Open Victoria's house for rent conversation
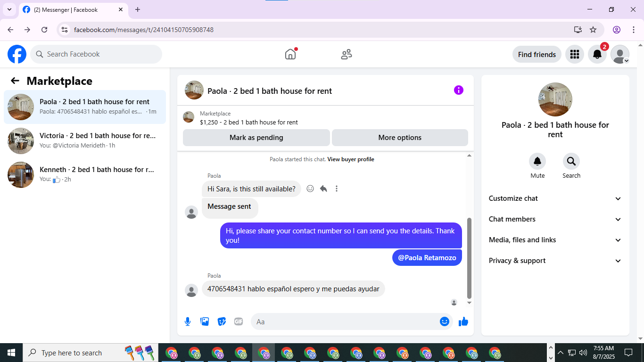The height and width of the screenshot is (362, 644). pyautogui.click(x=85, y=141)
